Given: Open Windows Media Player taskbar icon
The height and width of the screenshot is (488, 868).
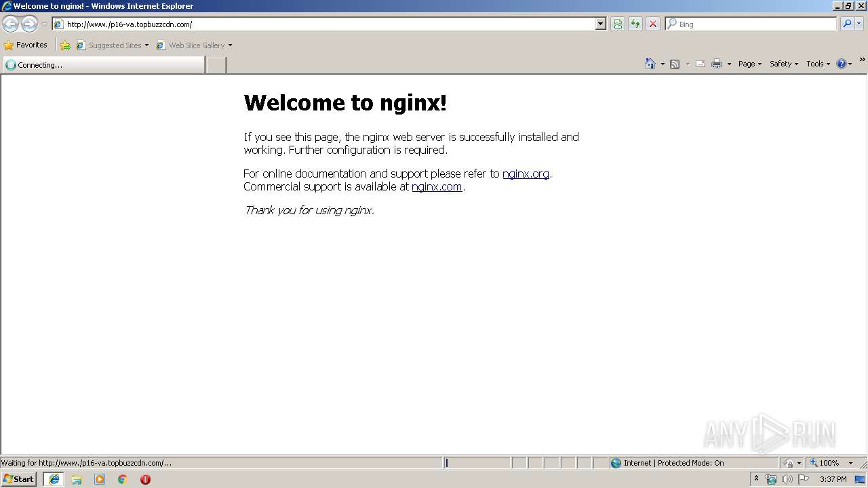Looking at the screenshot, I should [x=100, y=479].
